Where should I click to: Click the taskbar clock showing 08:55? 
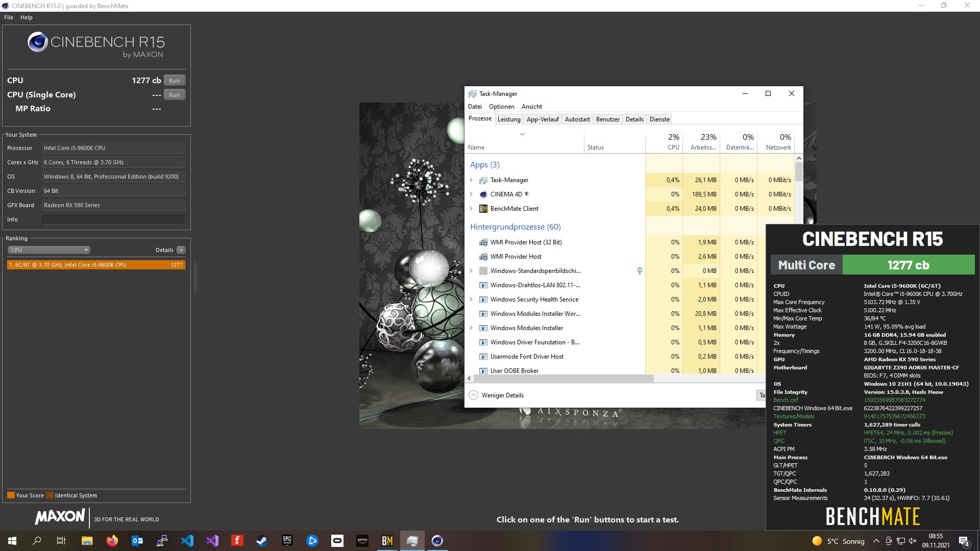coord(936,541)
